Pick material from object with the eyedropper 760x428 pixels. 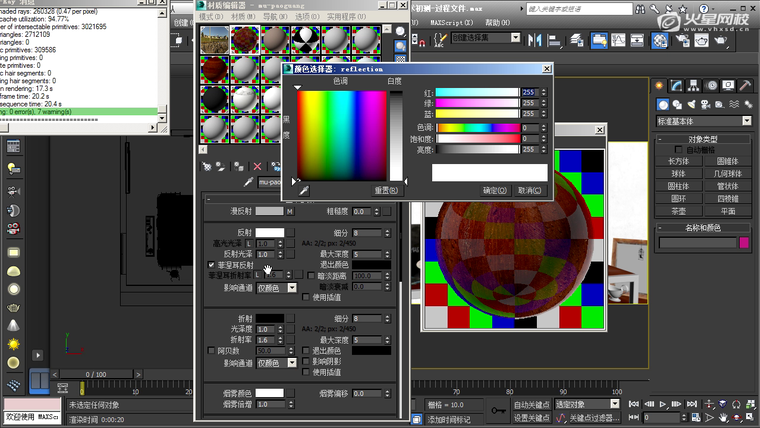[250, 183]
